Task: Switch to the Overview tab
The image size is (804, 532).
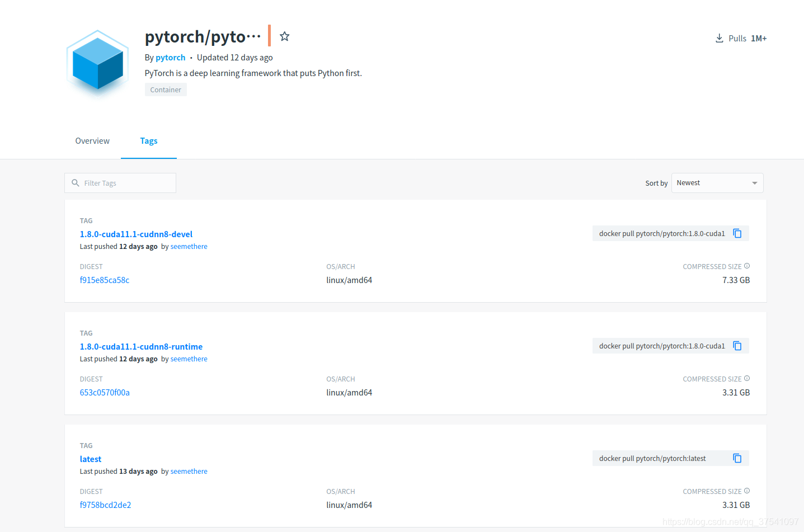Action: pos(92,141)
